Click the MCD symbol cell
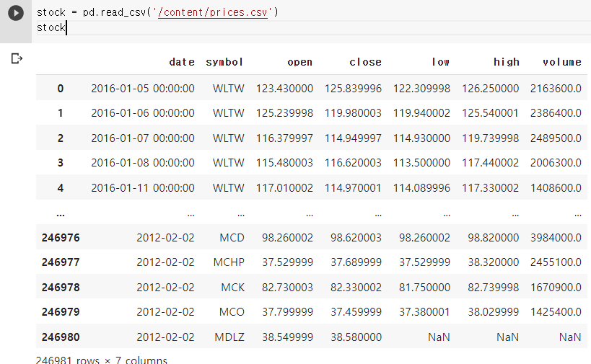The width and height of the screenshot is (591, 364). point(232,238)
